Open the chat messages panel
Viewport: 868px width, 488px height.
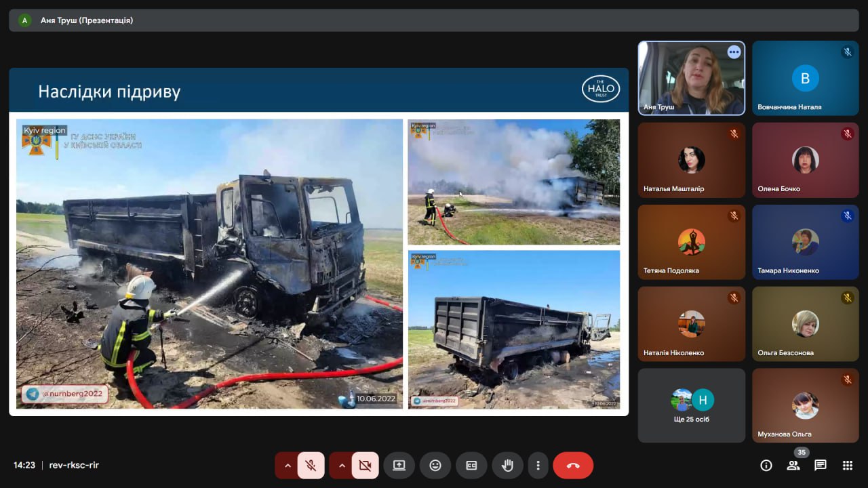click(820, 465)
